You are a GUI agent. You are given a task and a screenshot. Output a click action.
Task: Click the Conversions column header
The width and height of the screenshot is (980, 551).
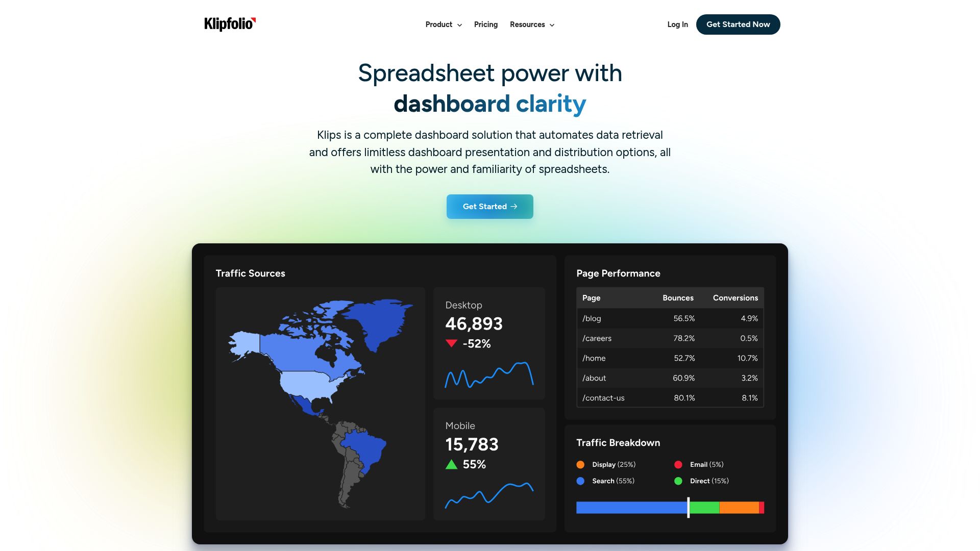coord(735,298)
